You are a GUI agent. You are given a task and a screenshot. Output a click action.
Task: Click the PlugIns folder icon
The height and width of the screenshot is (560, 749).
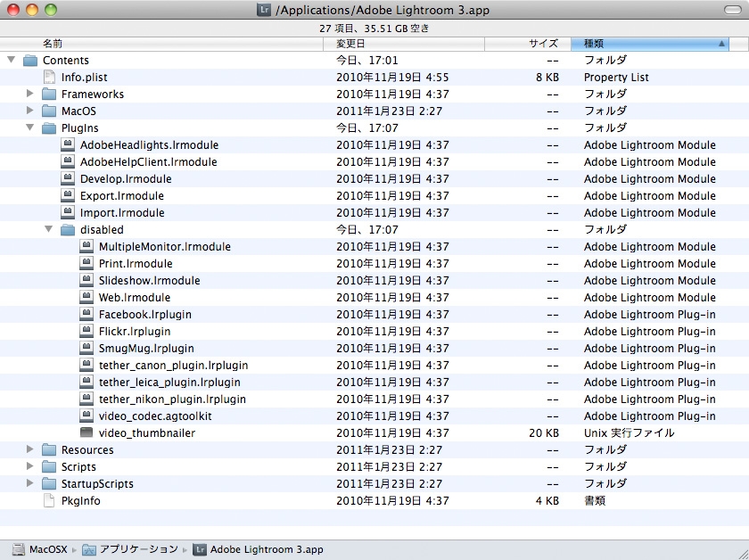49,128
